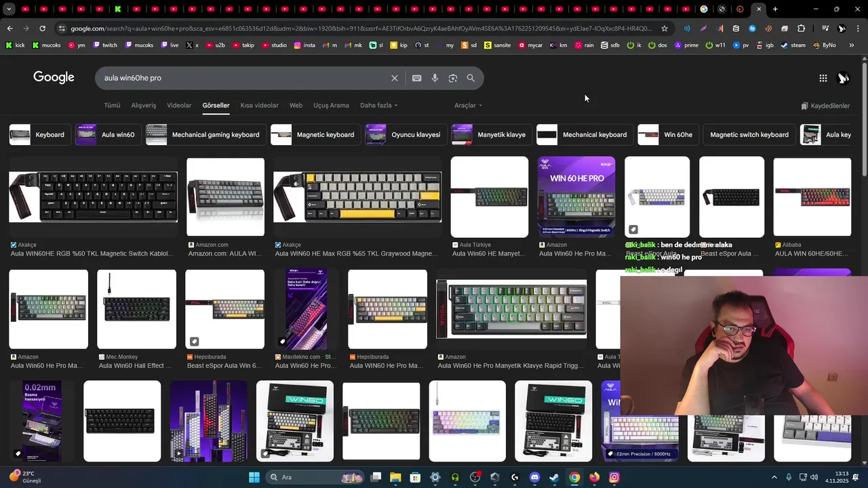This screenshot has width=868, height=488.
Task: Open the u2b bookmark
Action: coord(214,45)
